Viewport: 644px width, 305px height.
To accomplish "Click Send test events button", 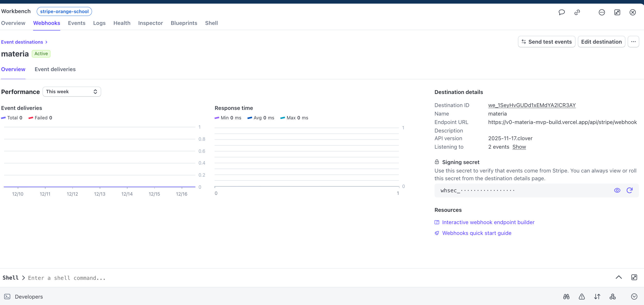I will (546, 42).
